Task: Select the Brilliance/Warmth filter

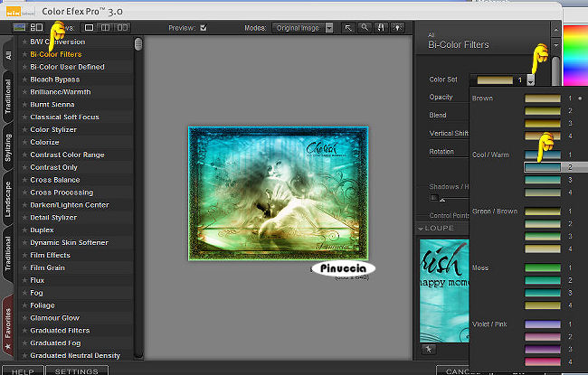Action: (61, 92)
